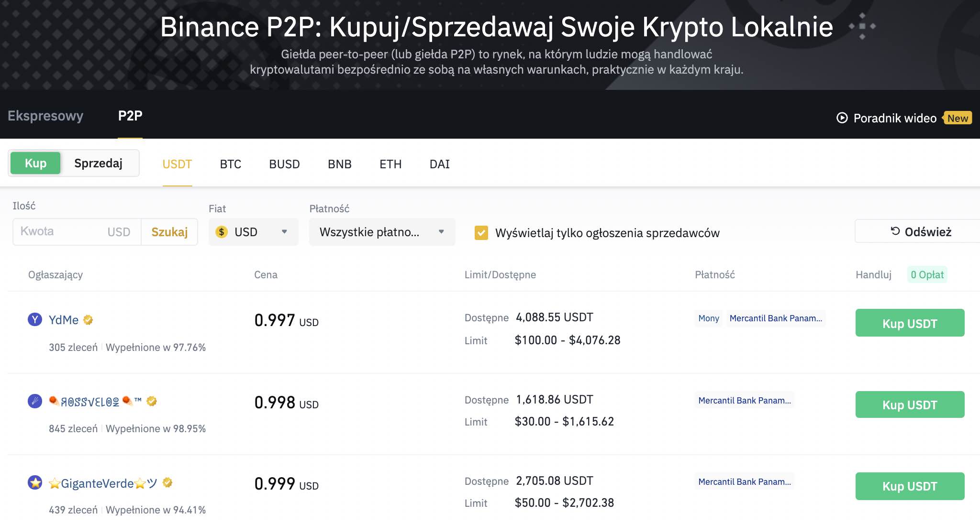Click the 0.998 USD price
Image resolution: width=980 pixels, height=524 pixels.
(x=286, y=403)
